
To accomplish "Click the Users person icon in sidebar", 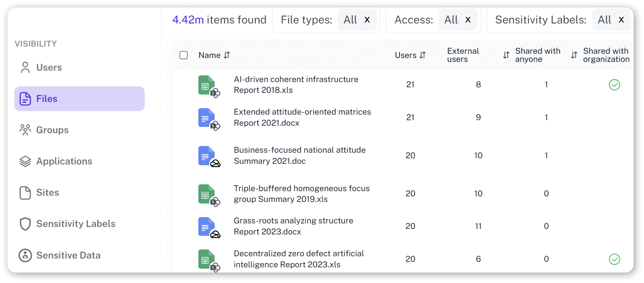I will pyautogui.click(x=25, y=68).
